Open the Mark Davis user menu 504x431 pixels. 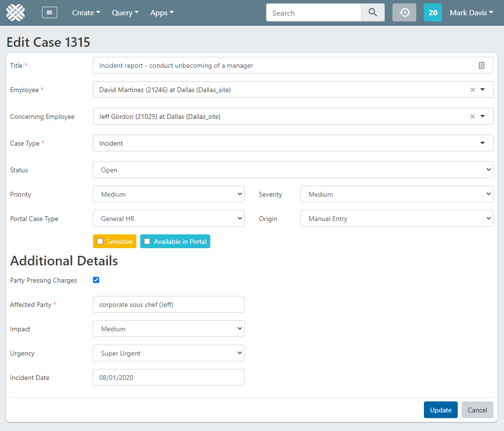(x=471, y=13)
